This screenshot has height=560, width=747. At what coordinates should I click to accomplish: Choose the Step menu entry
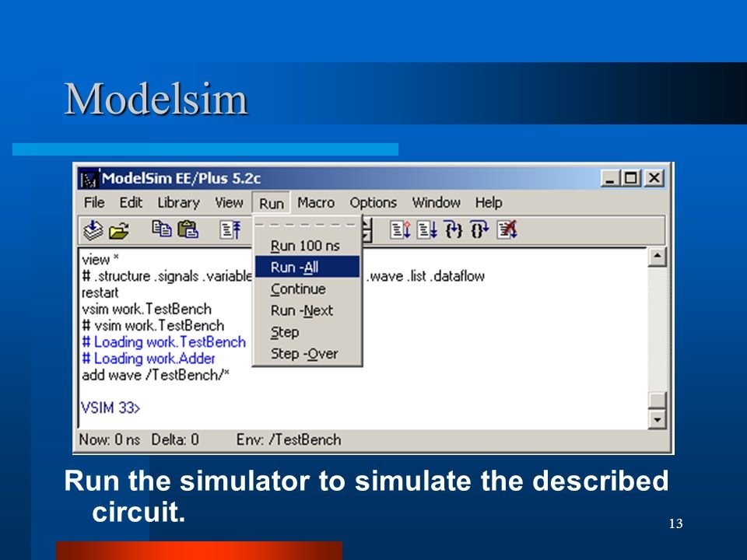pos(307,332)
